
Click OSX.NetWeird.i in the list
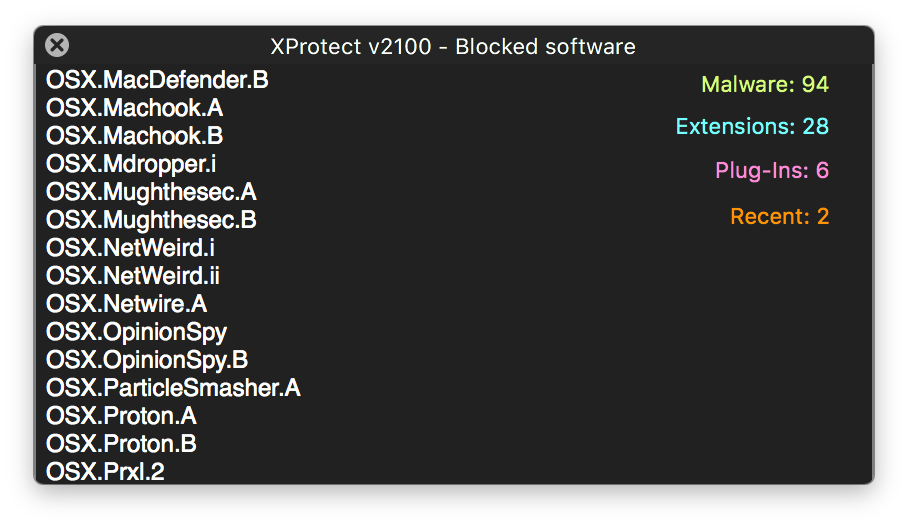click(x=130, y=248)
